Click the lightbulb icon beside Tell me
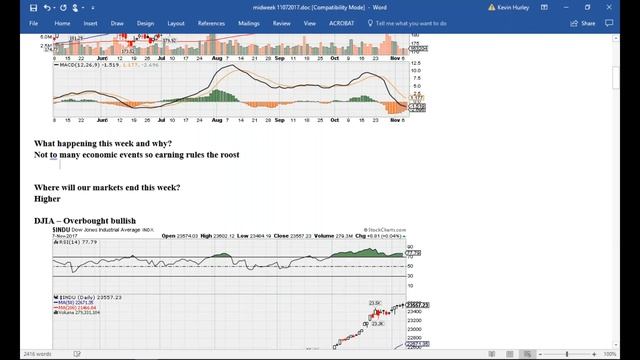Viewport: 640px width, 360px height. pyautogui.click(x=370, y=23)
